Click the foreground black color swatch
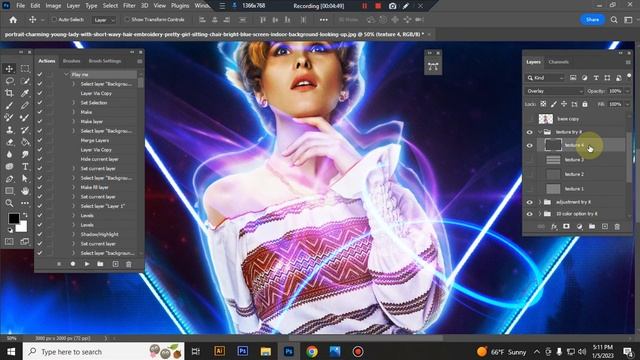This screenshot has height=360, width=640. click(x=13, y=218)
